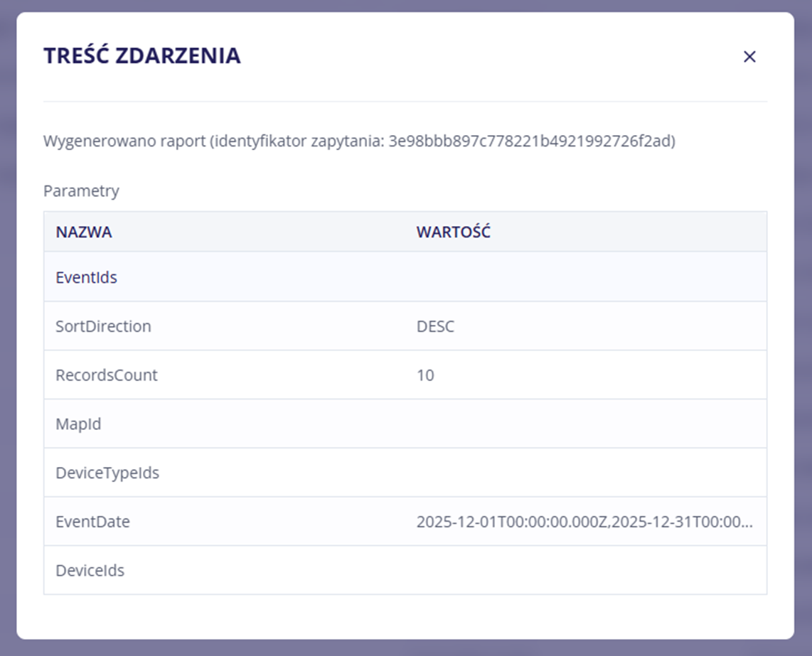Click the WARTOŚĆ column header
Viewport: 812px width, 656px height.
tap(453, 232)
